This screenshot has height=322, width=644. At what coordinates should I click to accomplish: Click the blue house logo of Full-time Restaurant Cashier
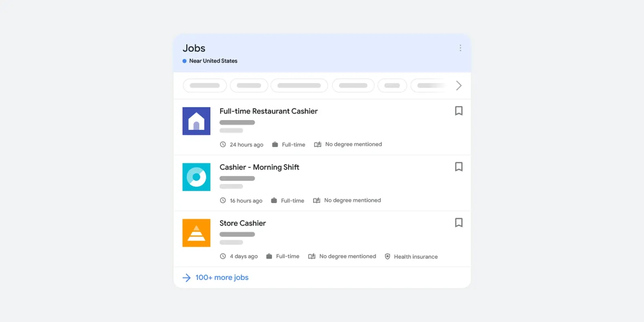[x=196, y=121]
